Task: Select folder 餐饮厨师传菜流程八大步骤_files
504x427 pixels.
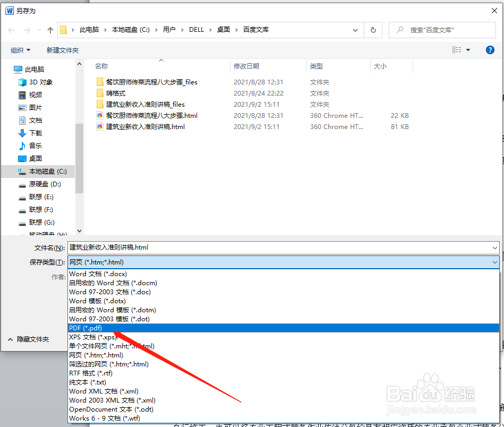Action: [147, 82]
